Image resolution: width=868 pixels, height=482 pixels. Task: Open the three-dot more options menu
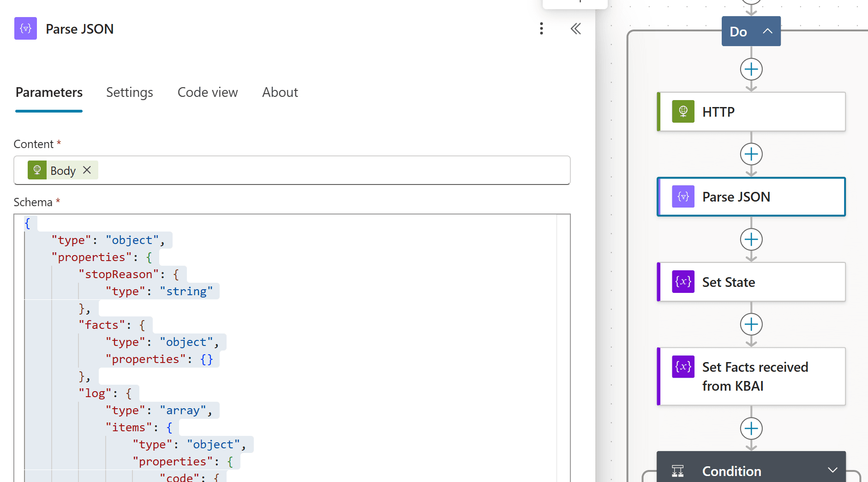[541, 29]
